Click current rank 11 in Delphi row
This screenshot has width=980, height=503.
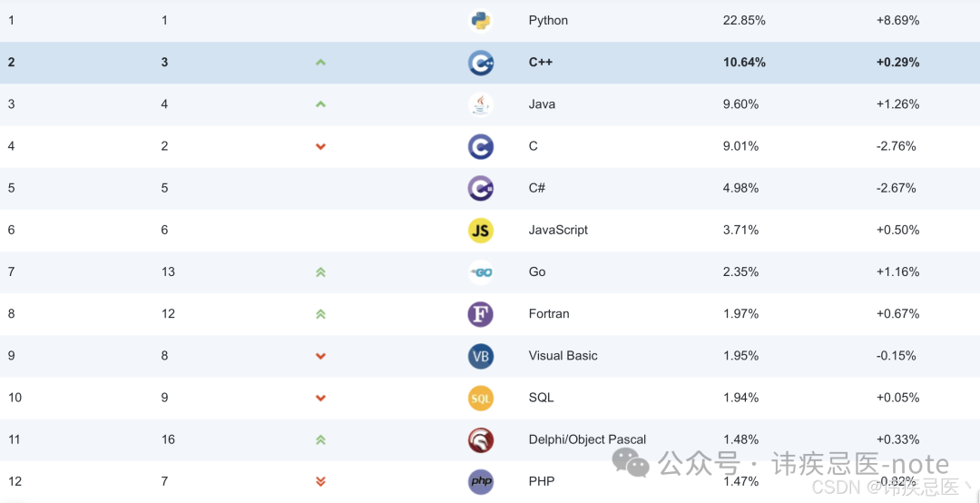coord(15,439)
